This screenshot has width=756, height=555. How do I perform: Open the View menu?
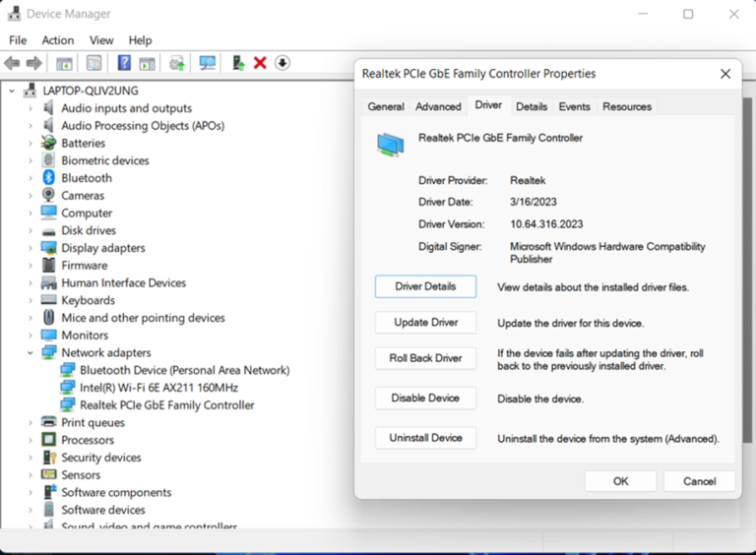click(x=101, y=40)
